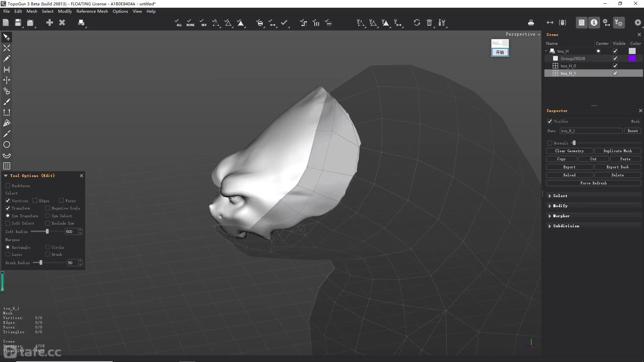Open the Options menu

pos(120,11)
